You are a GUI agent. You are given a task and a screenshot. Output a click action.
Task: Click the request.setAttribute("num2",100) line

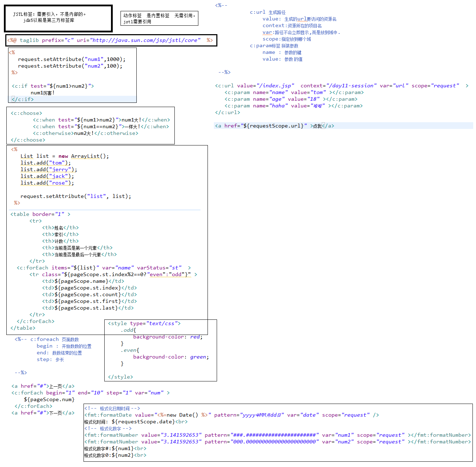point(70,66)
